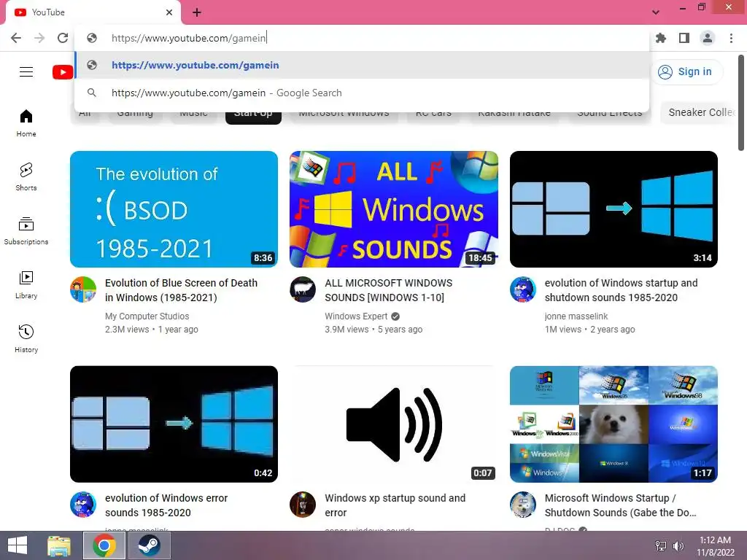The image size is (747, 560).
Task: Toggle the Chrome side panel icon
Action: (684, 38)
